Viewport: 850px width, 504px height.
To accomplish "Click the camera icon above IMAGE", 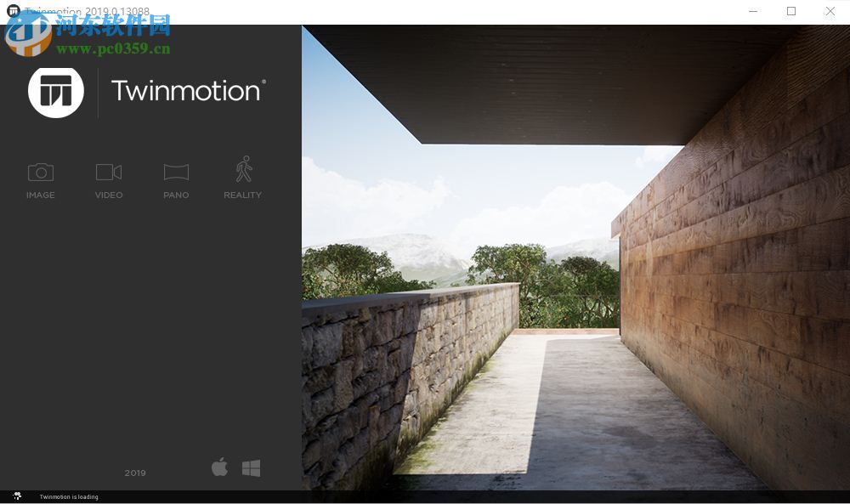I will click(x=41, y=173).
